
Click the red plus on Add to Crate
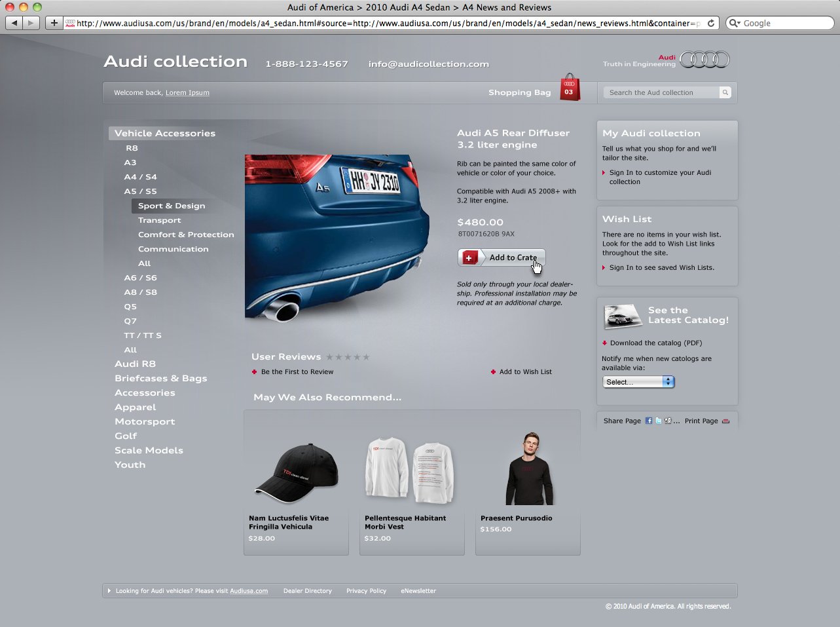click(469, 257)
